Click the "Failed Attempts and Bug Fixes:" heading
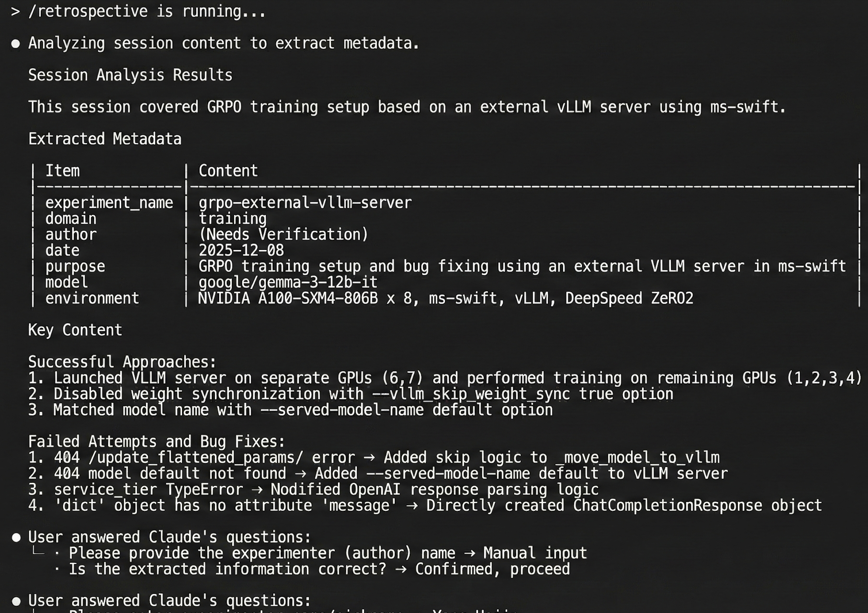The image size is (868, 613). click(156, 442)
